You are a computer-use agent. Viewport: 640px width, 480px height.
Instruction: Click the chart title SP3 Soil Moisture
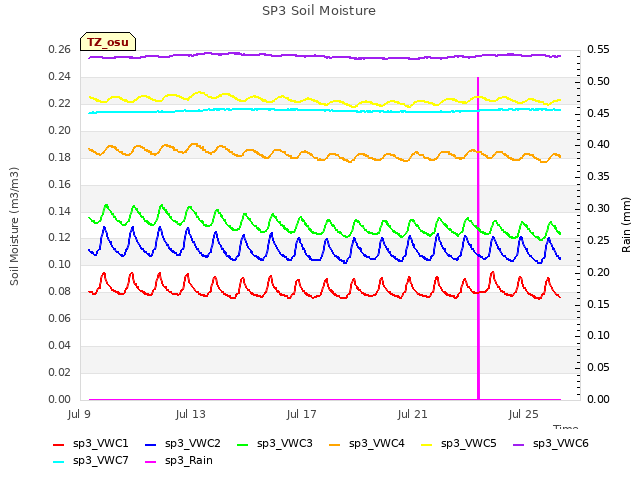pyautogui.click(x=319, y=11)
